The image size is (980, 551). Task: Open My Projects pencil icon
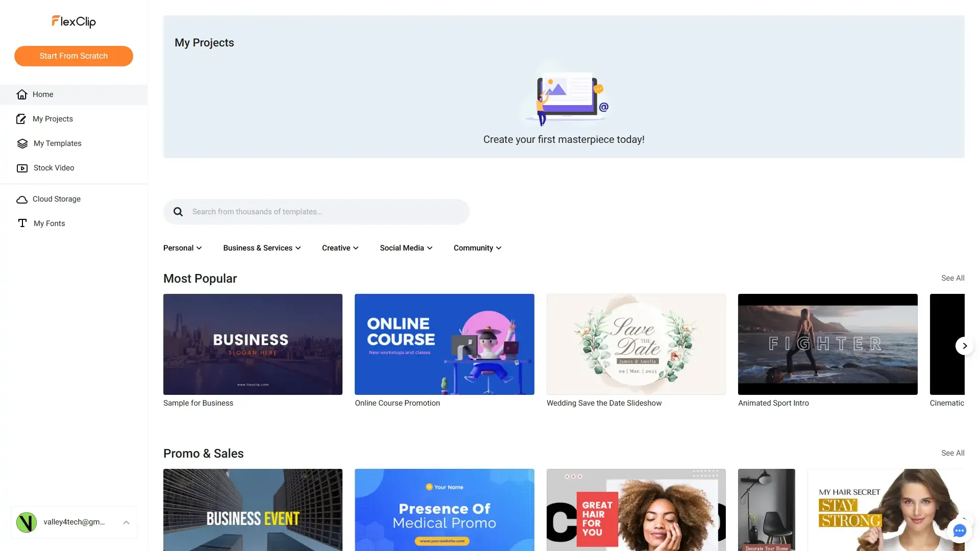click(x=21, y=119)
